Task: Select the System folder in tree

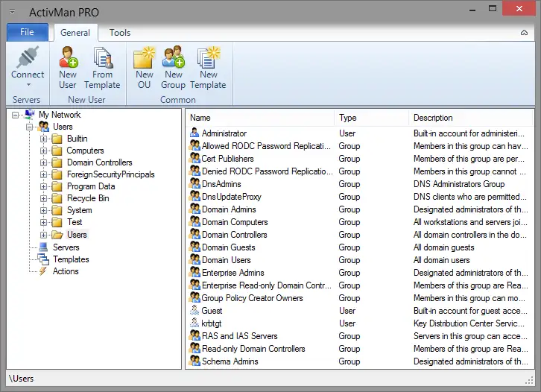Action: [x=79, y=210]
